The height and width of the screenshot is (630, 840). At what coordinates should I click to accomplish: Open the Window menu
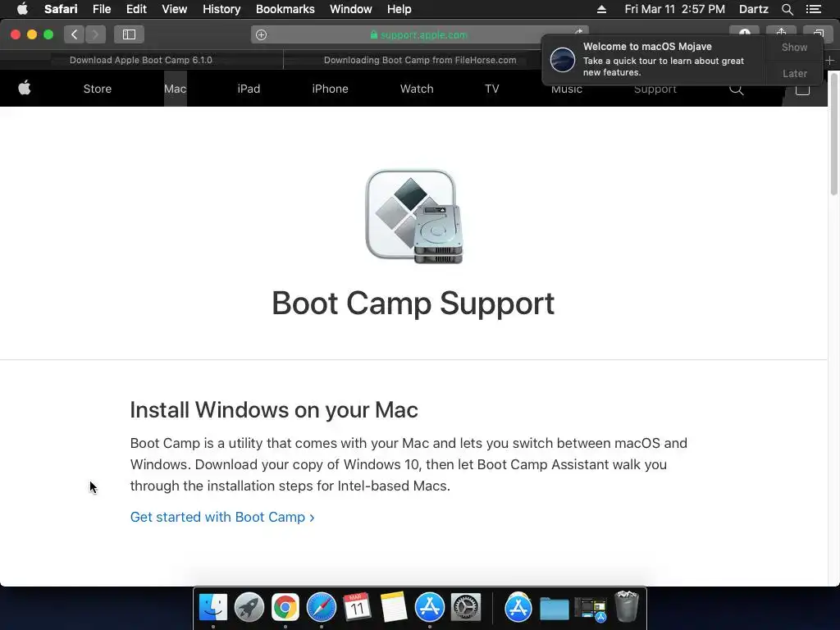coord(351,9)
